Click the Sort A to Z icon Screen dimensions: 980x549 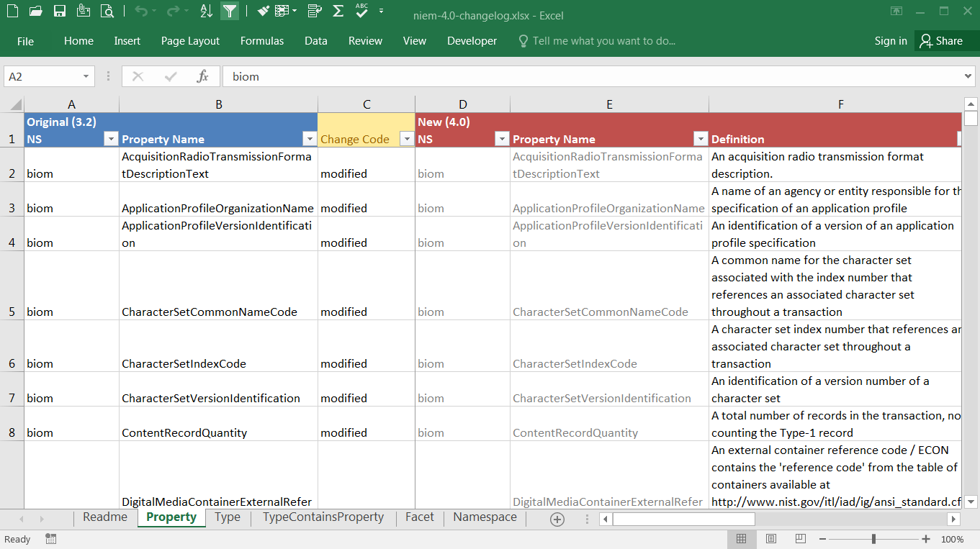pos(206,11)
